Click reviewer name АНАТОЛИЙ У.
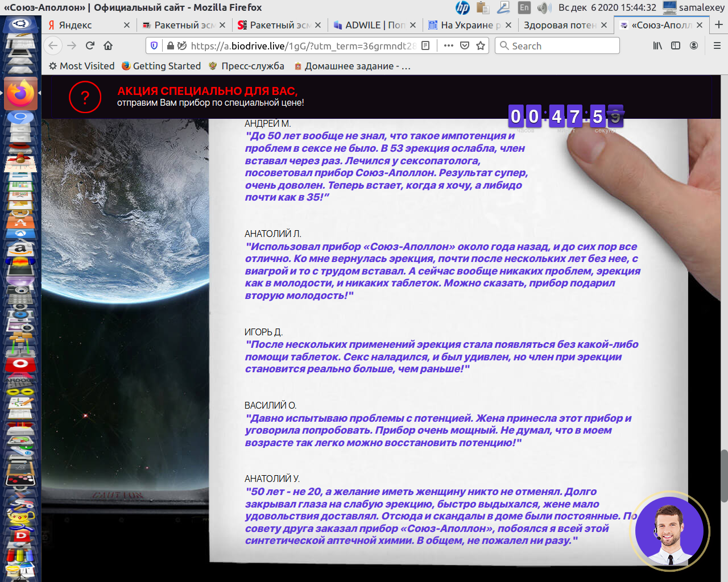The width and height of the screenshot is (728, 582). coord(272,479)
